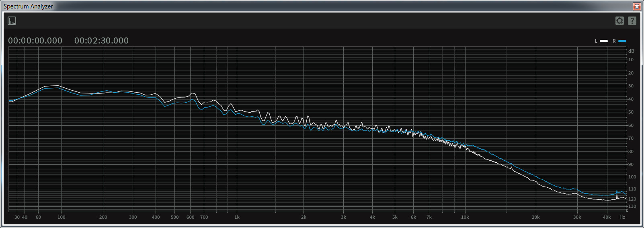Click the 30 Hz frequency axis label
This screenshot has height=228, width=644.
point(17,217)
